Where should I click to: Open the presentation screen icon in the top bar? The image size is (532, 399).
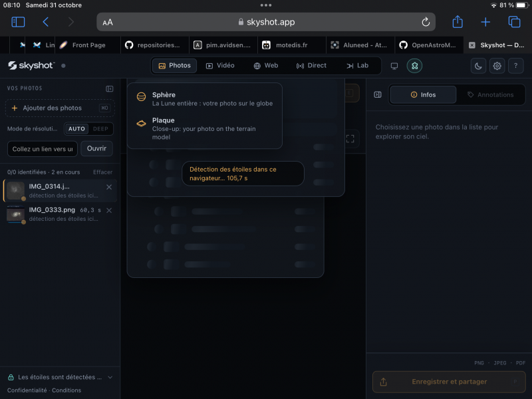point(394,66)
